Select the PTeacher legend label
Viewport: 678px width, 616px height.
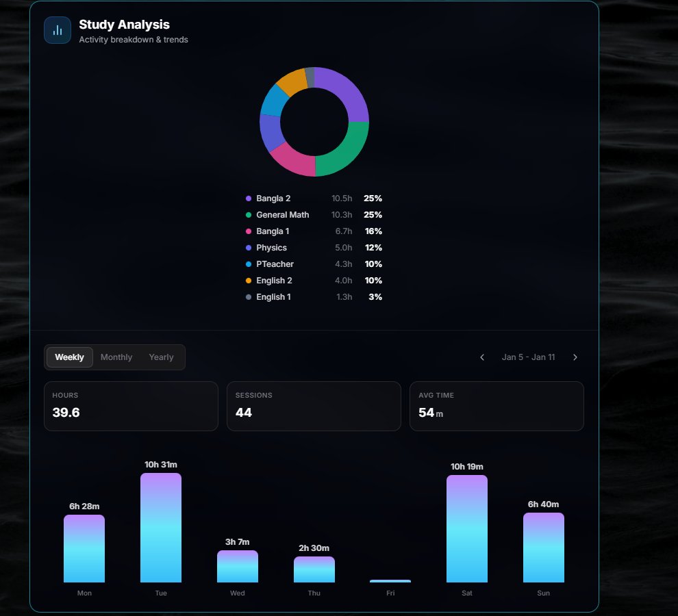point(275,264)
